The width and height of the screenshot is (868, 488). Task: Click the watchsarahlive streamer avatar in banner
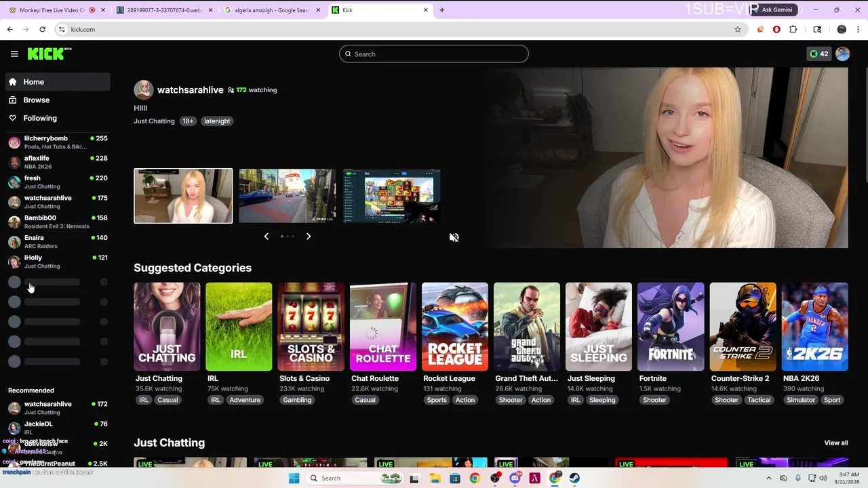tap(143, 89)
